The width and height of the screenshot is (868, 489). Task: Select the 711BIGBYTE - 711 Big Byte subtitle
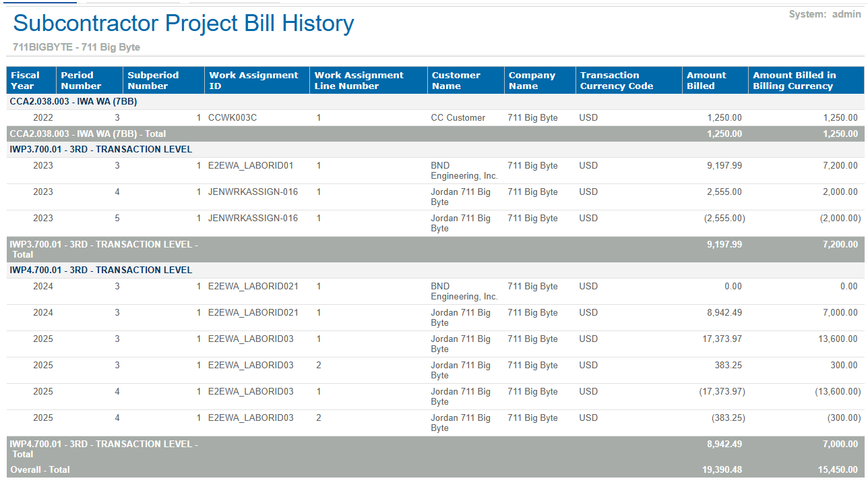coord(76,47)
